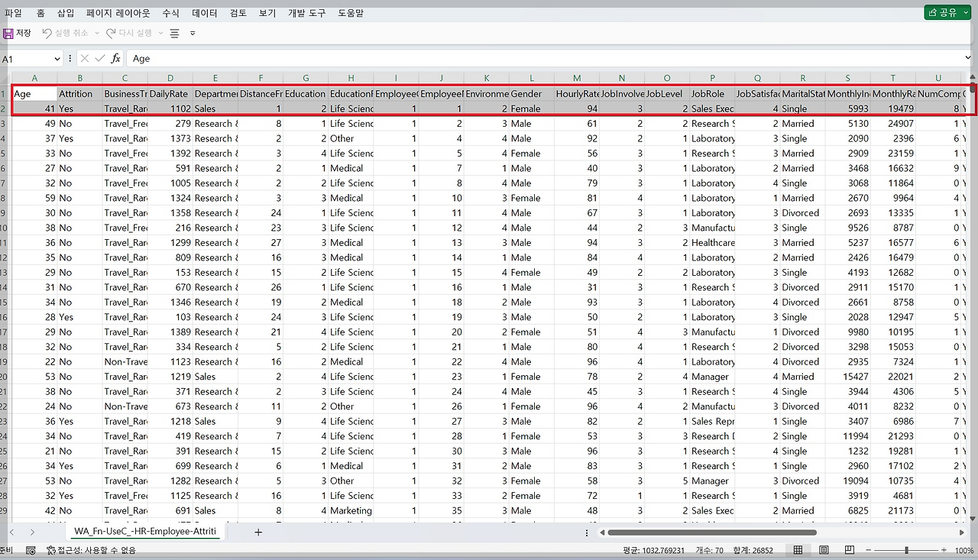The height and width of the screenshot is (560, 978).
Task: Switch to Normal view in status bar
Action: (x=798, y=550)
